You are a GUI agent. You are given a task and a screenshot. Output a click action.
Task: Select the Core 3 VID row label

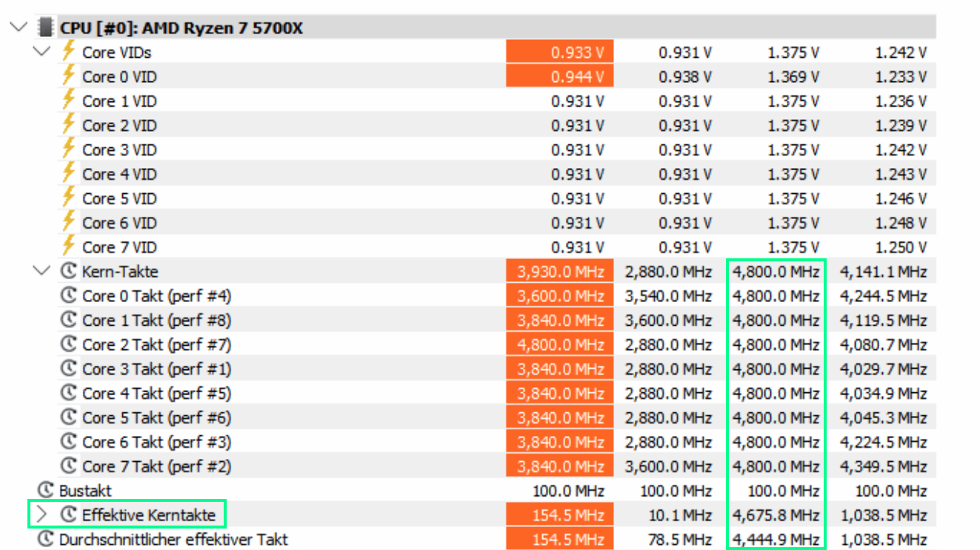[x=119, y=150]
